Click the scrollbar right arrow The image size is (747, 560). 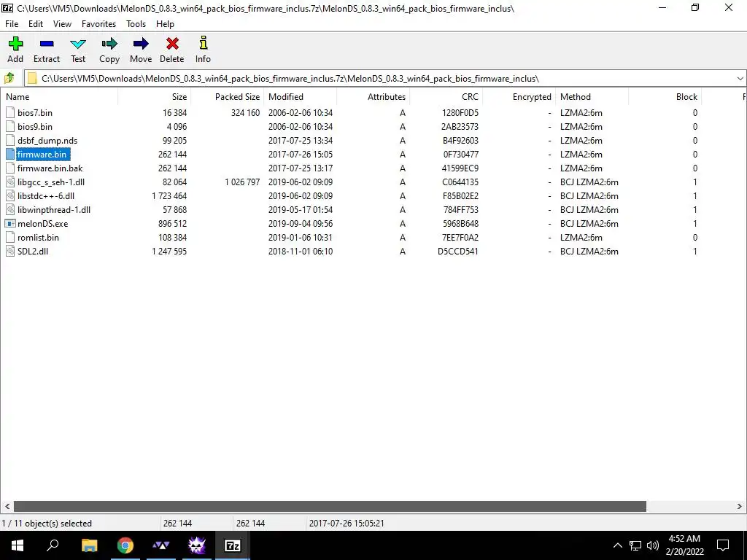pyautogui.click(x=740, y=506)
